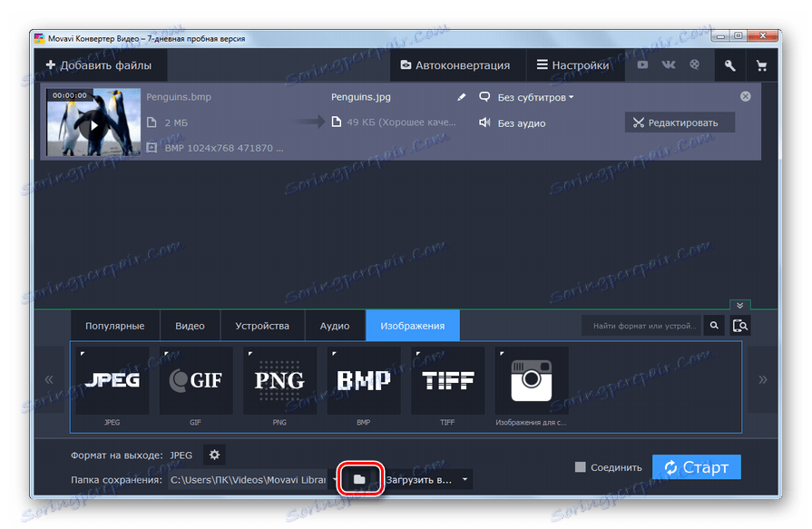Click output size 49 КБ quality text
Image resolution: width=812 pixels, height=529 pixels.
(x=401, y=122)
